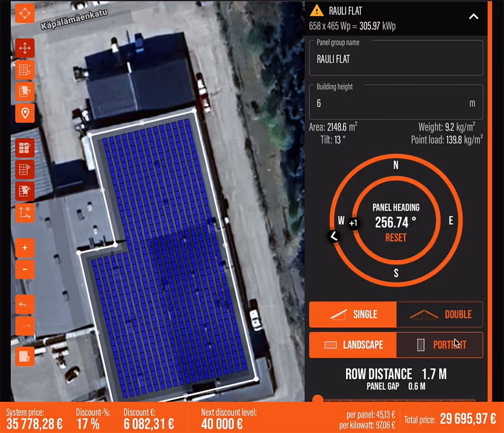Click the fit-to-screen icon at top left

pos(25,13)
